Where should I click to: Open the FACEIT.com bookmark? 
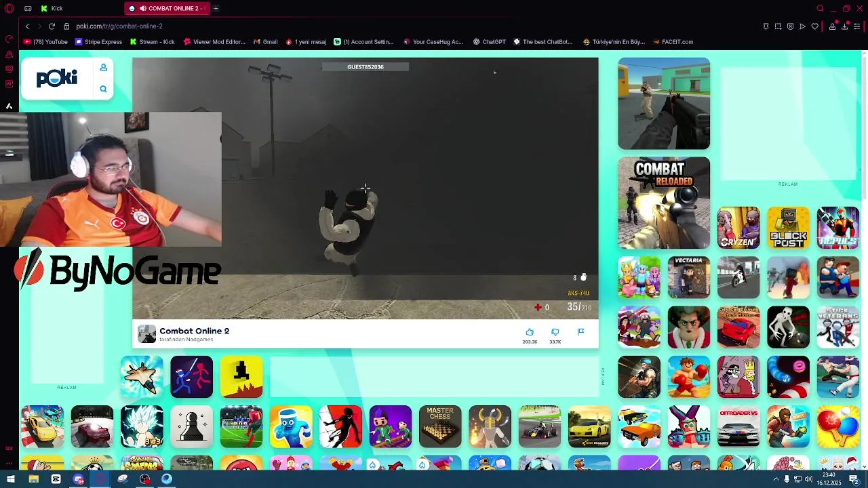point(673,42)
